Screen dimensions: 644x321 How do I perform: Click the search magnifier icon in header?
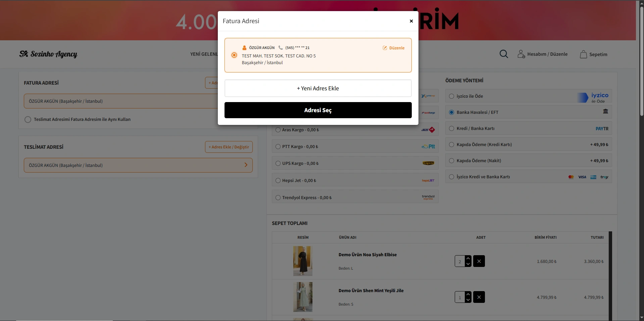503,54
